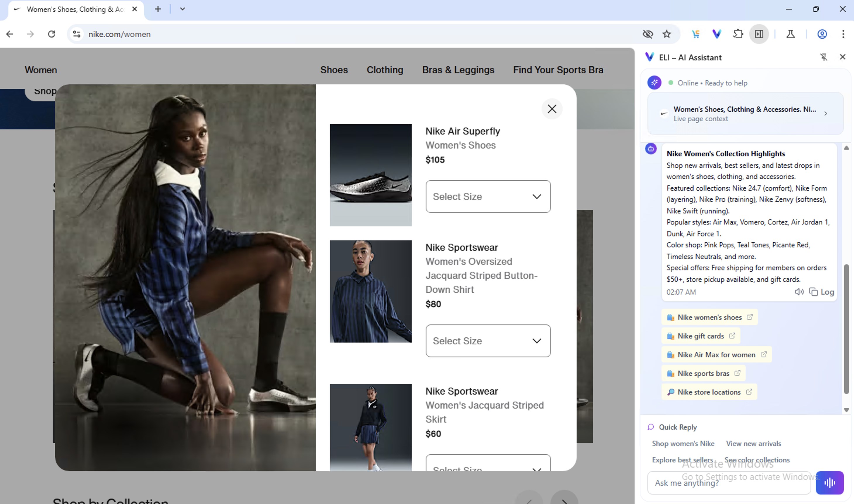Open Select Size dropdown for Button-Down Shirt
The height and width of the screenshot is (504, 854).
(x=488, y=341)
